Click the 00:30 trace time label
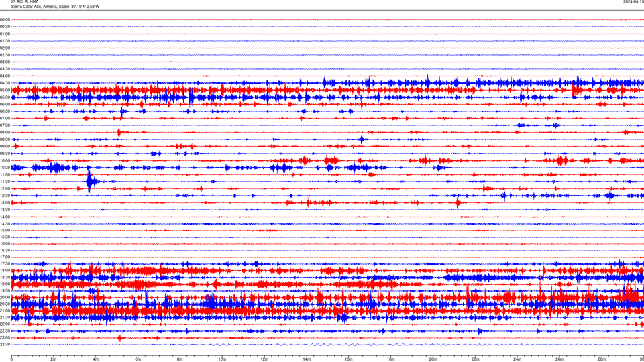 [5, 27]
